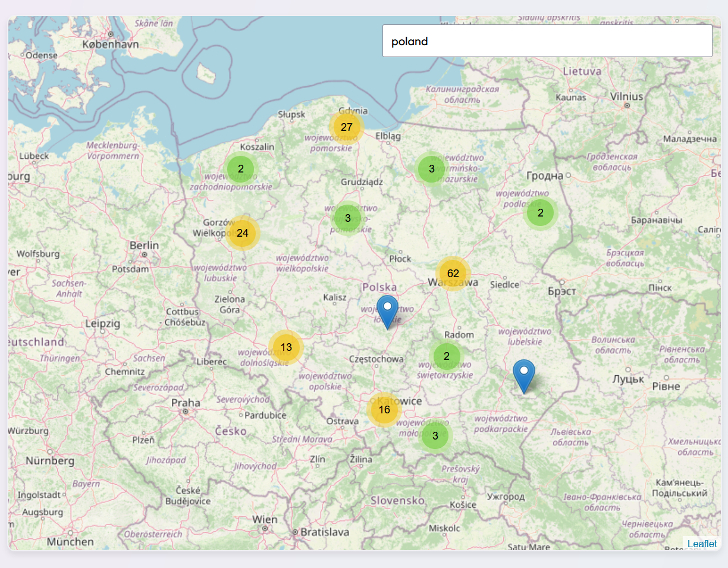This screenshot has height=568, width=728.
Task: Click the Leaflet attribution link
Action: (x=702, y=544)
